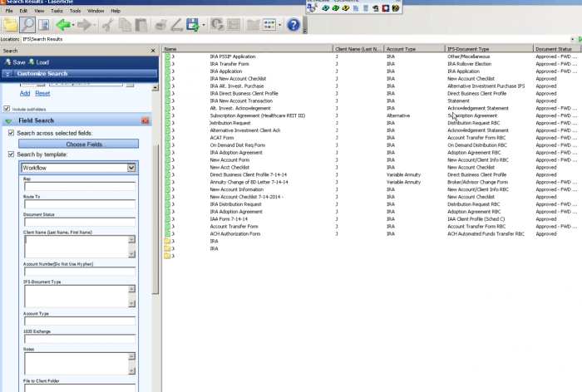Screen dimensions: 582x392
Task: Click into the Rep input field
Action: [80, 186]
